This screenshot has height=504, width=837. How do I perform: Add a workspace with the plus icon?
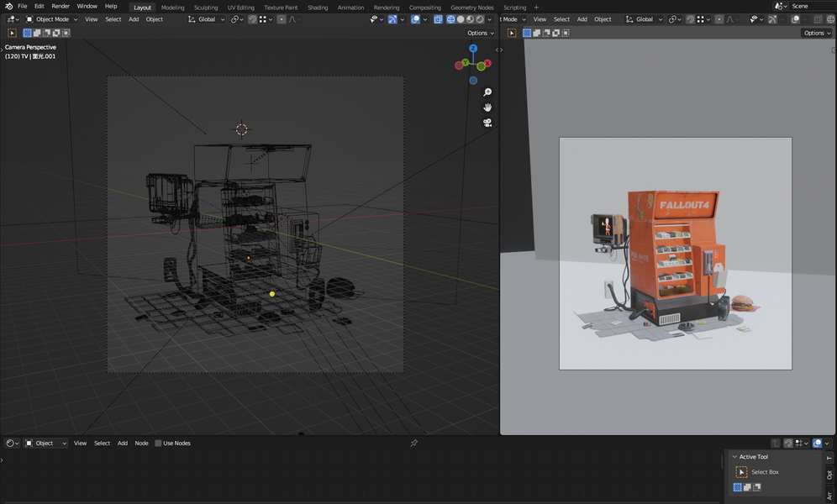536,8
